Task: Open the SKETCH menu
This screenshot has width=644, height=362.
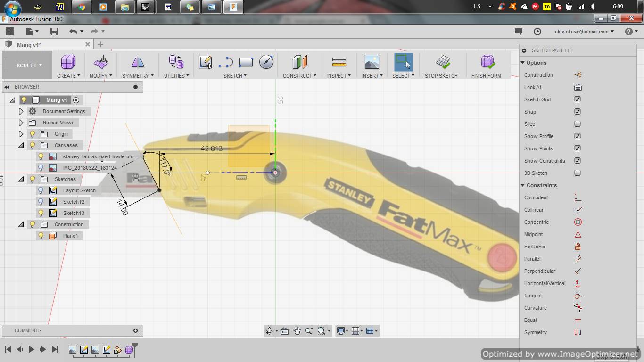Action: tap(235, 76)
